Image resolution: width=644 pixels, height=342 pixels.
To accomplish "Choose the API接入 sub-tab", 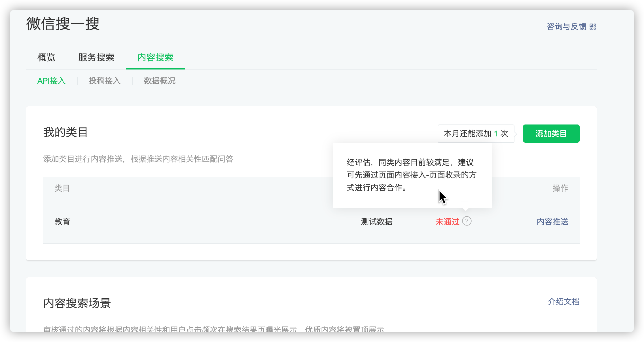I will coord(51,81).
